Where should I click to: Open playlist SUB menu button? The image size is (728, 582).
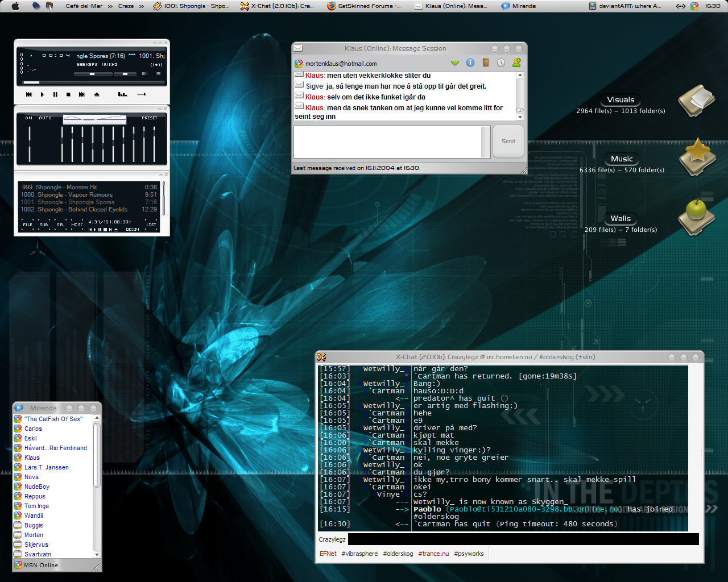(x=44, y=225)
